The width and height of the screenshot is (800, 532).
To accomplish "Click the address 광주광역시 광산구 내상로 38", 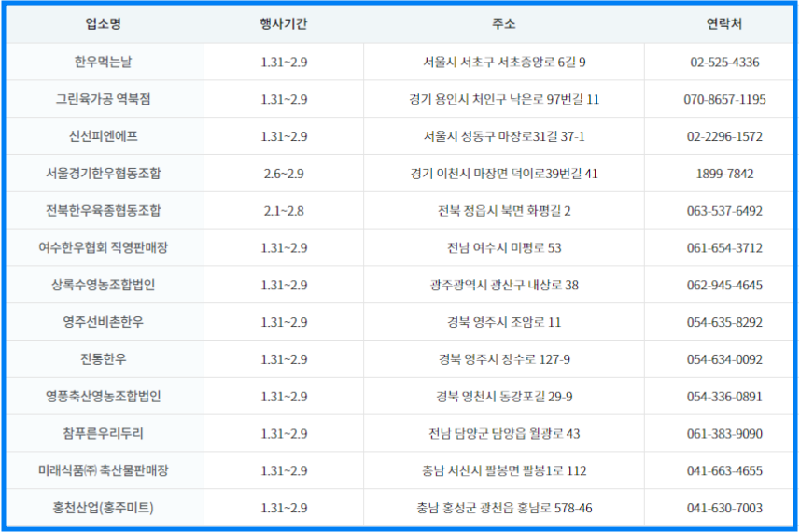I will 504,285.
